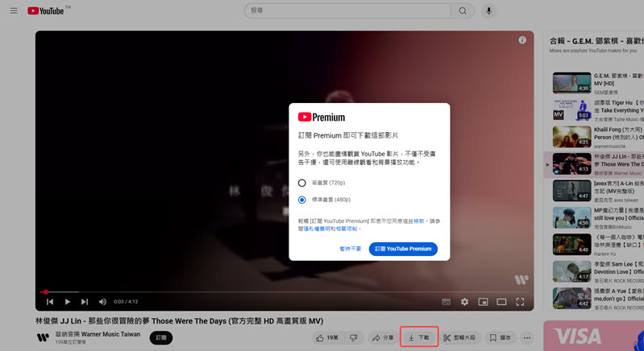
Task: Open MP魔幻力量 still love you thumbnail
Action: [571, 217]
